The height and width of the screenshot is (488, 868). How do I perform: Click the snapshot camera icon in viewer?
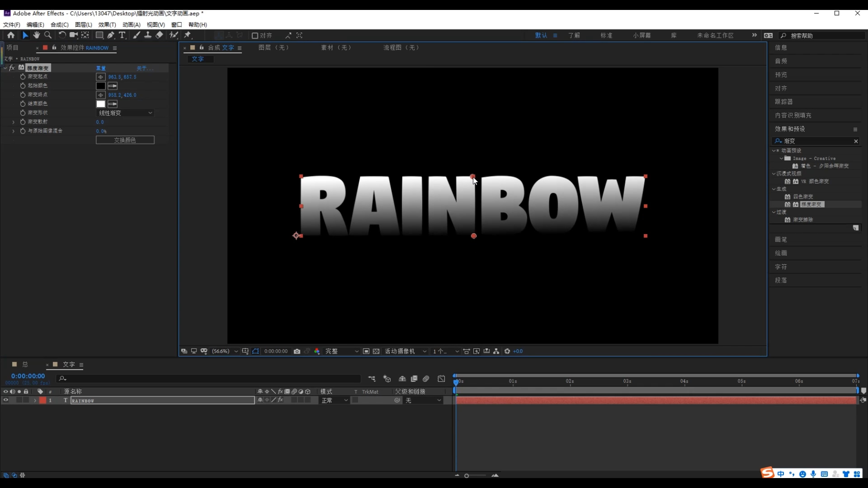point(297,351)
